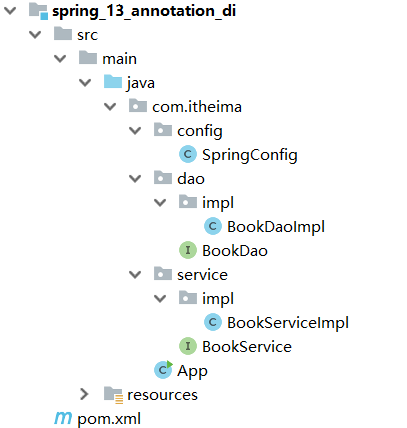Select the pom.xml file label
This screenshot has width=407, height=428.
109,419
